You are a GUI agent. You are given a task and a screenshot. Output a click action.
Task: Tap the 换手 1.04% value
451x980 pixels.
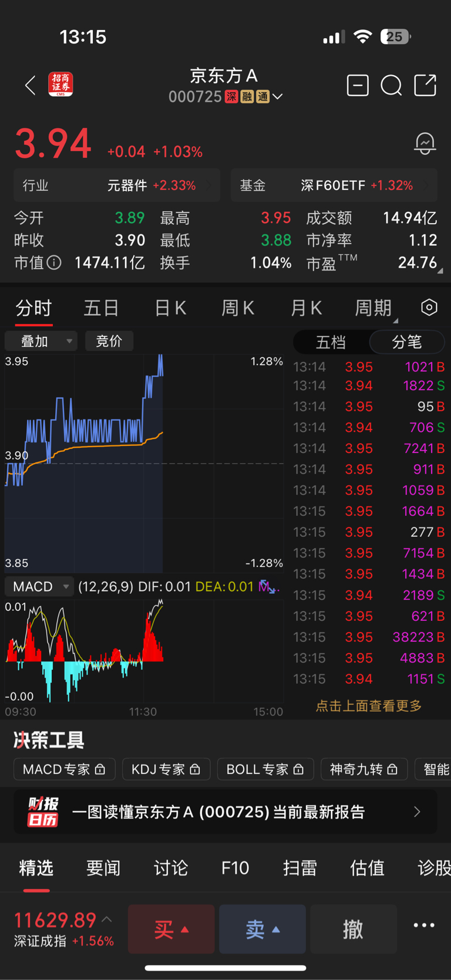pyautogui.click(x=271, y=262)
